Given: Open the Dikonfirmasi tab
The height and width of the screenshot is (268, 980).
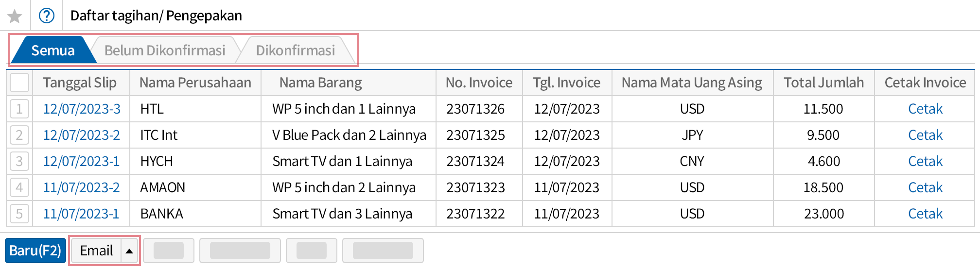Looking at the screenshot, I should point(295,50).
